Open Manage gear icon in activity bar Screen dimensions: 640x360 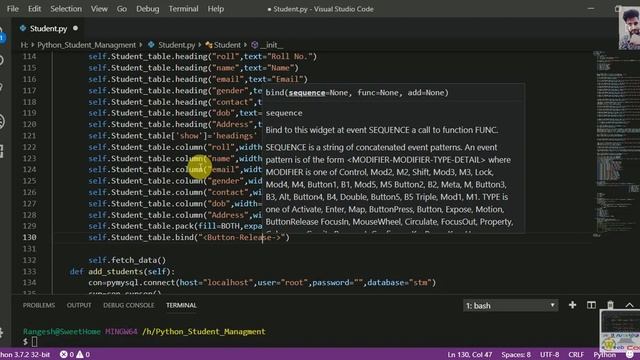2,333
